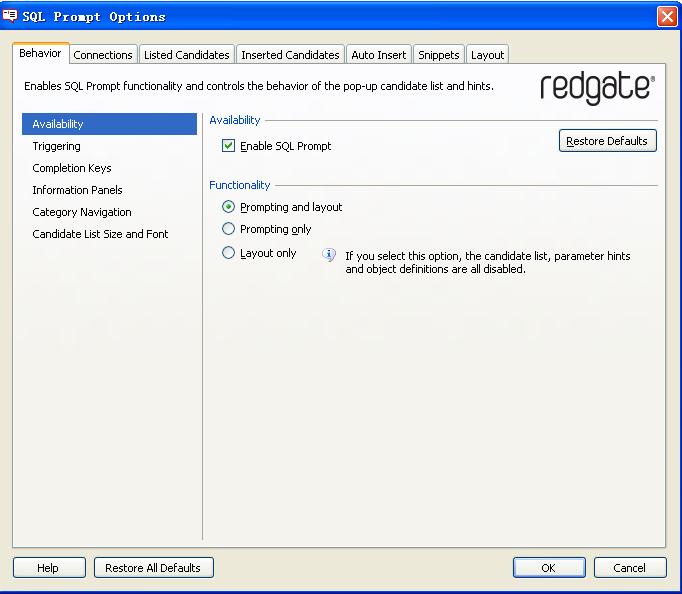Toggle the Enable SQL Prompt checkbox
The height and width of the screenshot is (594, 682).
[x=228, y=146]
